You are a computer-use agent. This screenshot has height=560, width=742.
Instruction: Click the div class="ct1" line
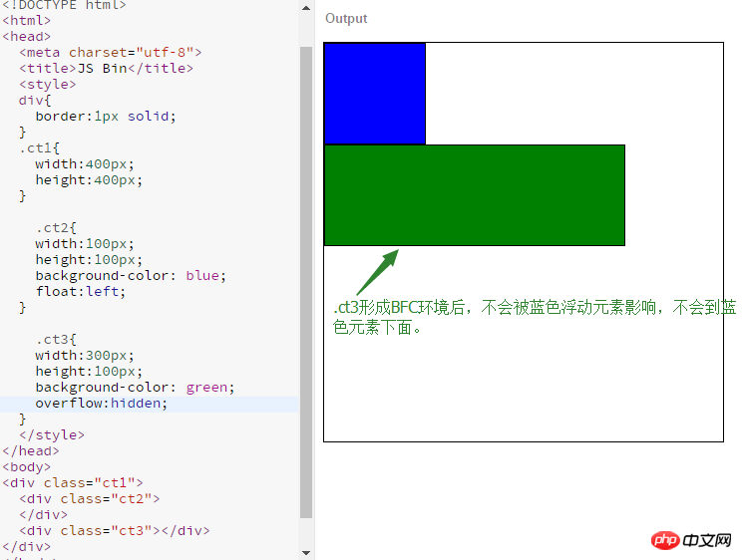[73, 483]
